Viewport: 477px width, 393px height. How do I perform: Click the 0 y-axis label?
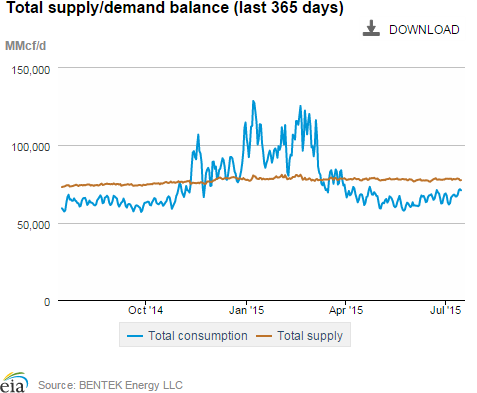coord(47,302)
